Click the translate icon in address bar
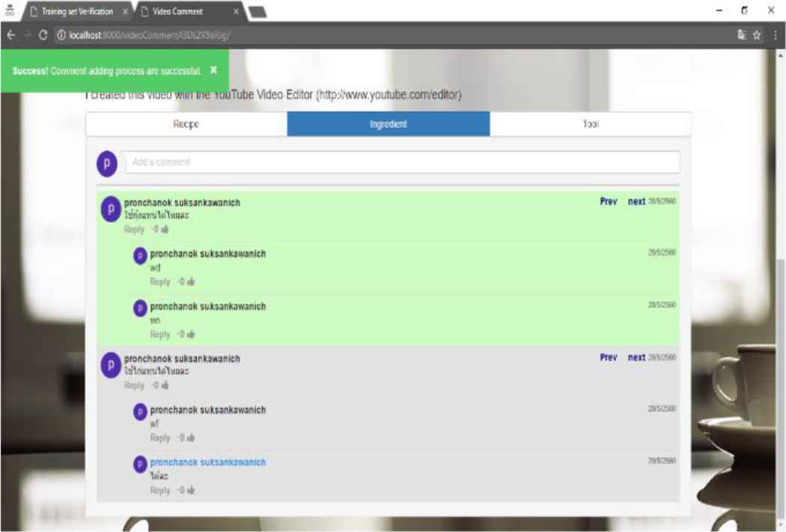Viewport: 786px width, 532px height. click(x=741, y=35)
